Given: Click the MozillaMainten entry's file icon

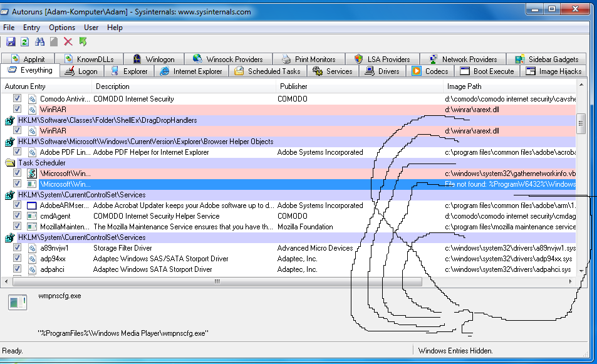Looking at the screenshot, I should click(x=32, y=227).
